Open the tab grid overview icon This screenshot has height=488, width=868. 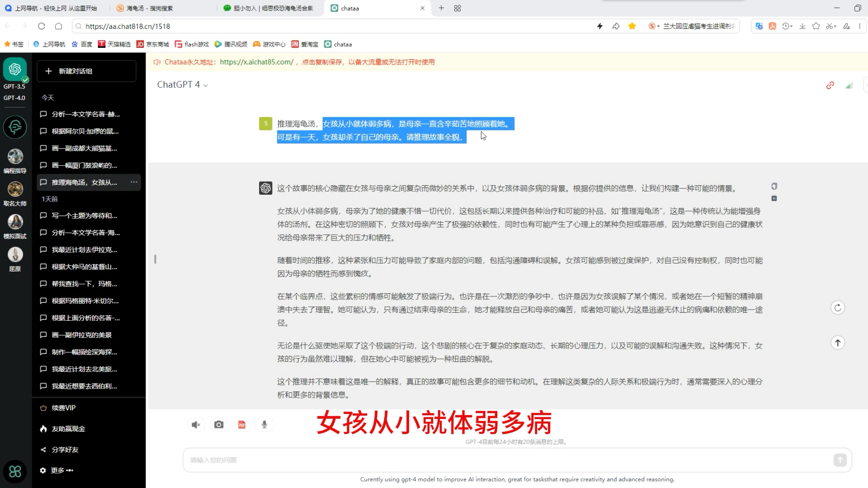[458, 8]
